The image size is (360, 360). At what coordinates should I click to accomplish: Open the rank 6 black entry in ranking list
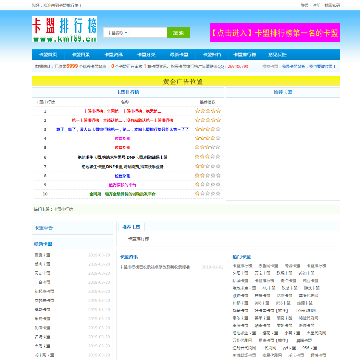[122, 157]
